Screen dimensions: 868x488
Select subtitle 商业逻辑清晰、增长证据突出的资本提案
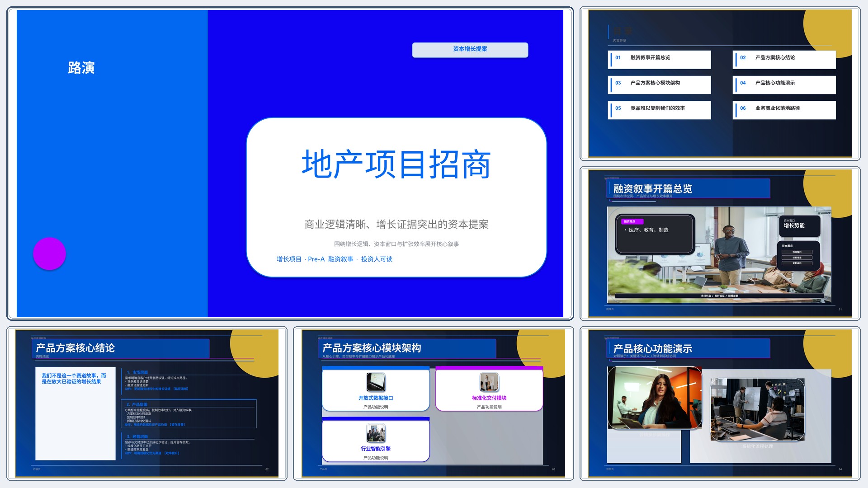(396, 224)
